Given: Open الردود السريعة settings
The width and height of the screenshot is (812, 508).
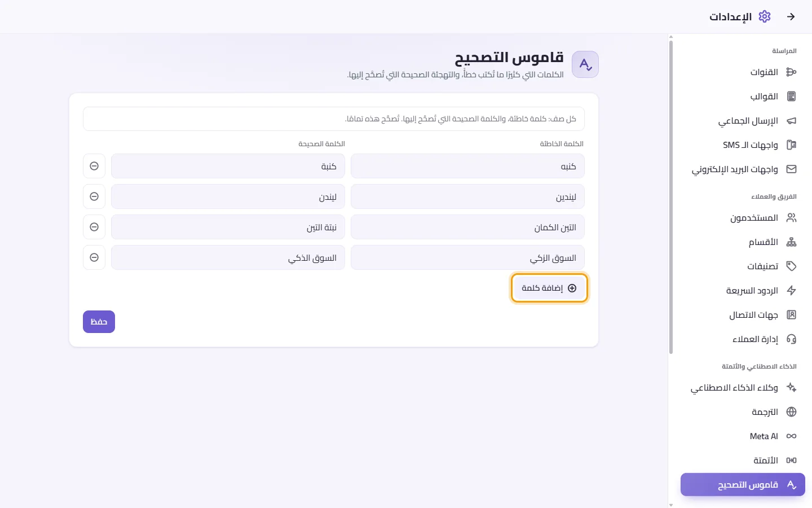Looking at the screenshot, I should 743,291.
